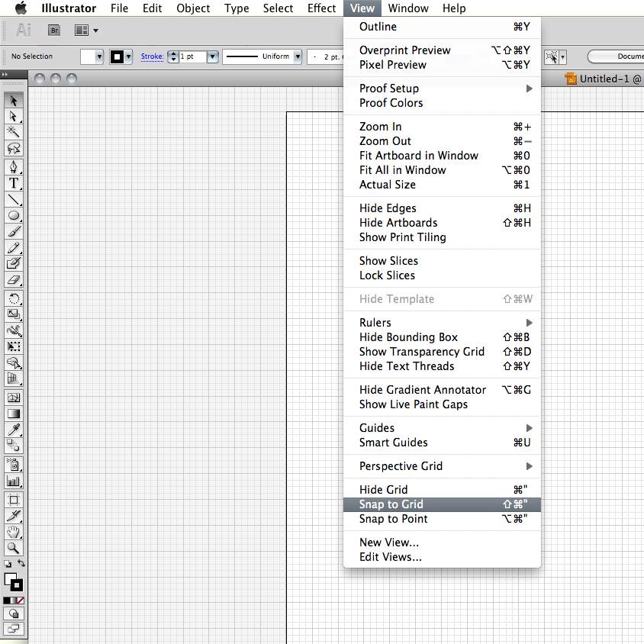Image resolution: width=644 pixels, height=644 pixels.
Task: Open the stroke color dropdown in control bar
Action: pos(128,56)
